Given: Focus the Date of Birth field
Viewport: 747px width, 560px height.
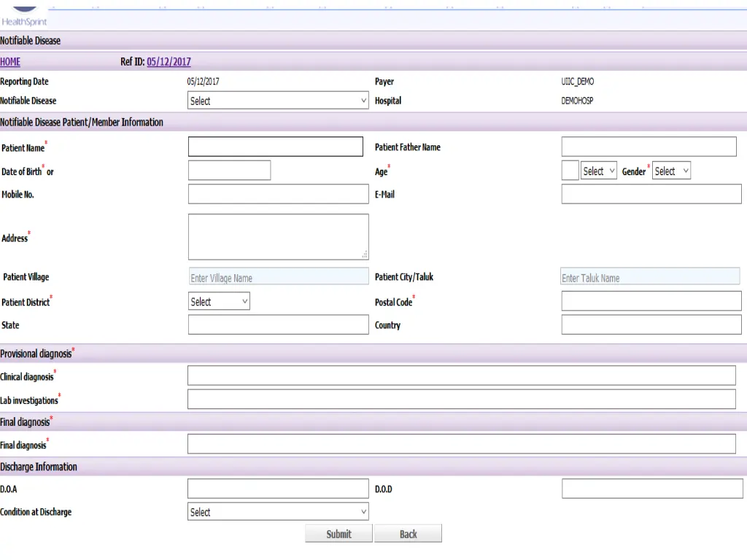Looking at the screenshot, I should coord(229,171).
